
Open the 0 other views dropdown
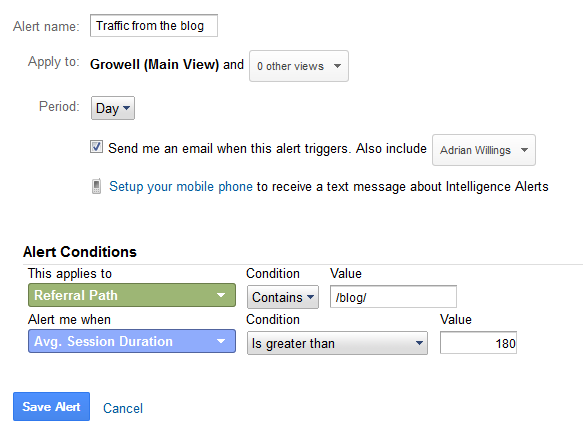click(299, 66)
